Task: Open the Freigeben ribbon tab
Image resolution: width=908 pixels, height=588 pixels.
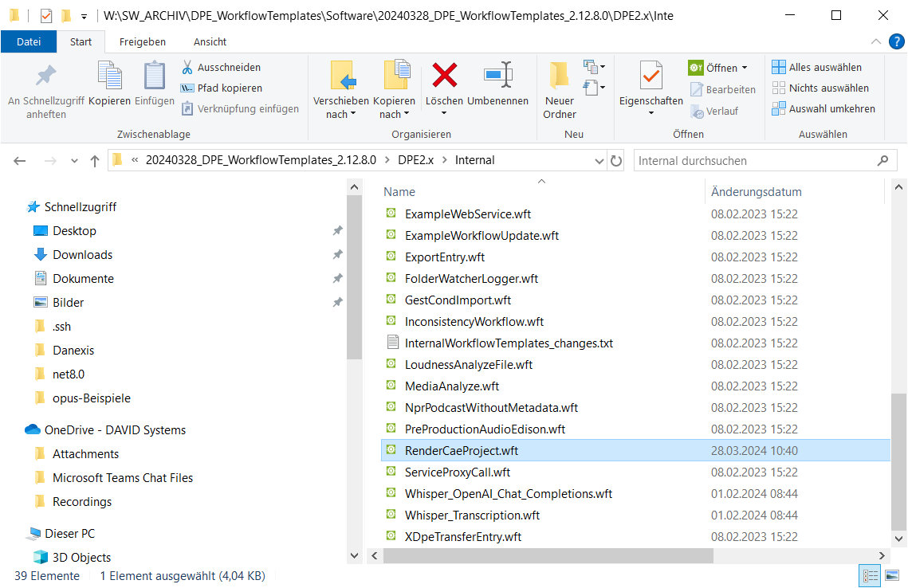Action: point(143,41)
